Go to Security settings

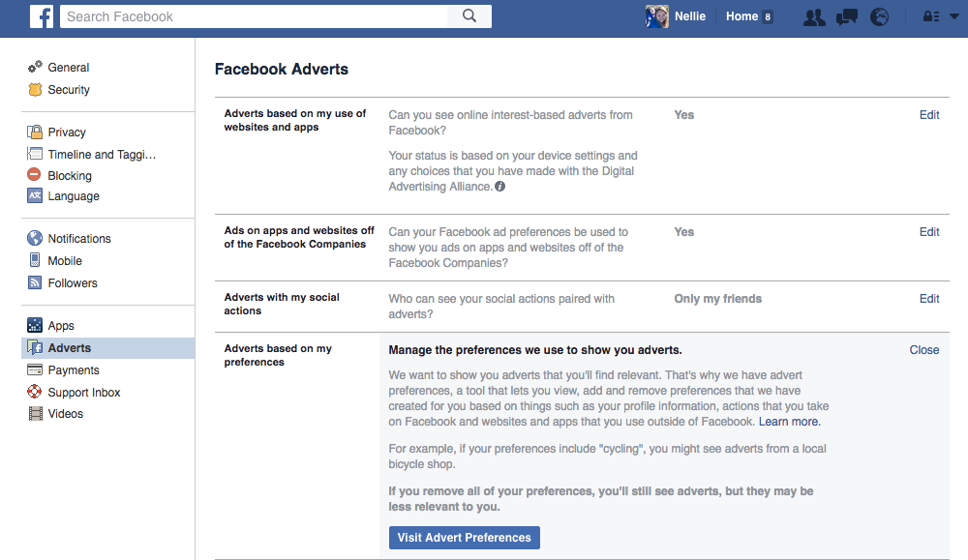[69, 89]
